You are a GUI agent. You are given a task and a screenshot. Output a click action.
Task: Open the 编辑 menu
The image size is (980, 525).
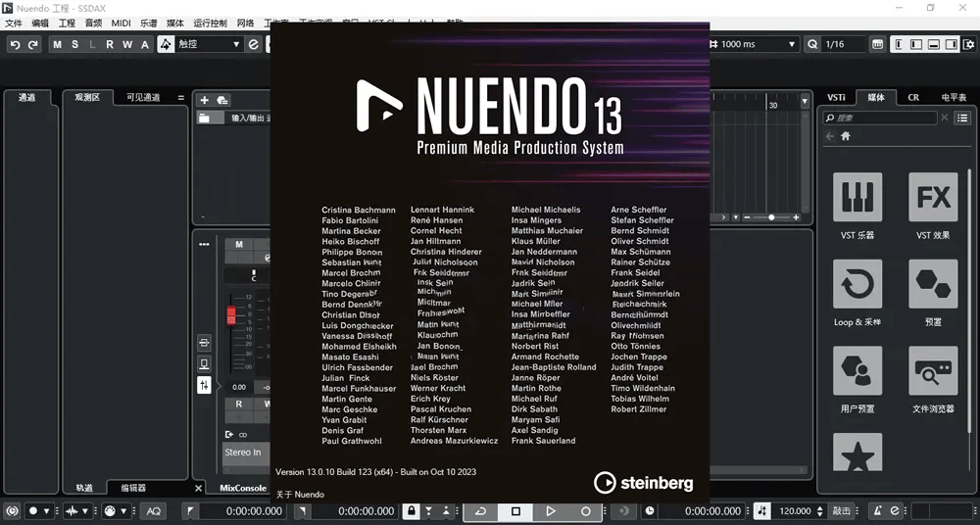click(40, 24)
